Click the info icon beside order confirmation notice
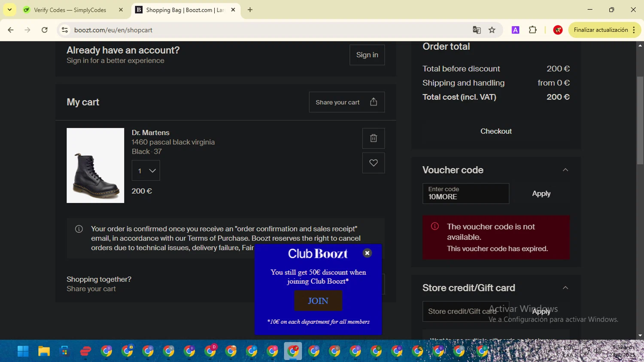The height and width of the screenshot is (362, 644). pyautogui.click(x=79, y=229)
